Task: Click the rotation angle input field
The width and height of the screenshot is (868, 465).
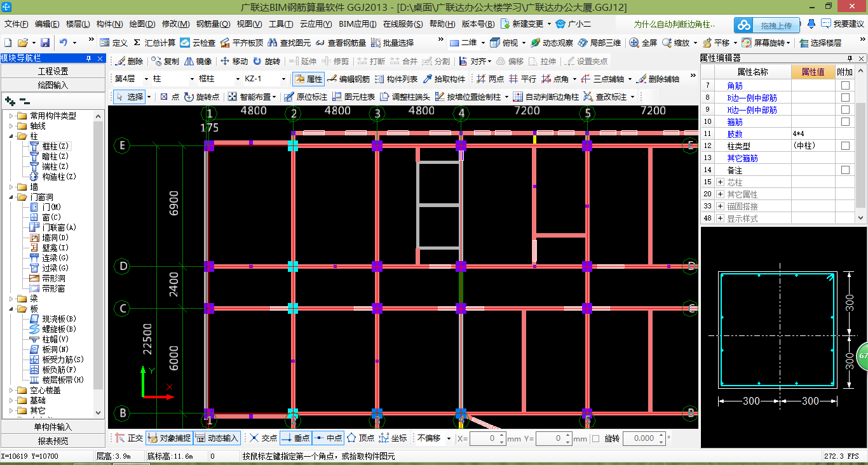Action: [644, 438]
